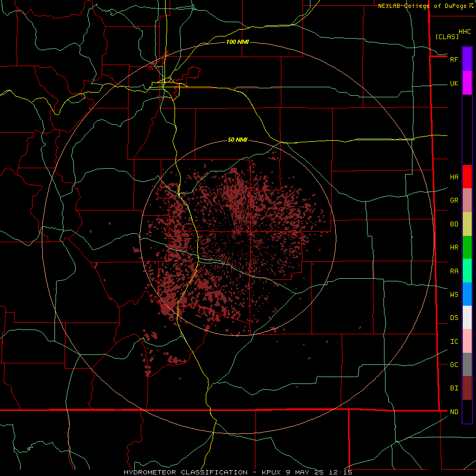Screen dimensions: 476x476
Task: Click the GC gray legend swatch
Action: pyautogui.click(x=467, y=364)
